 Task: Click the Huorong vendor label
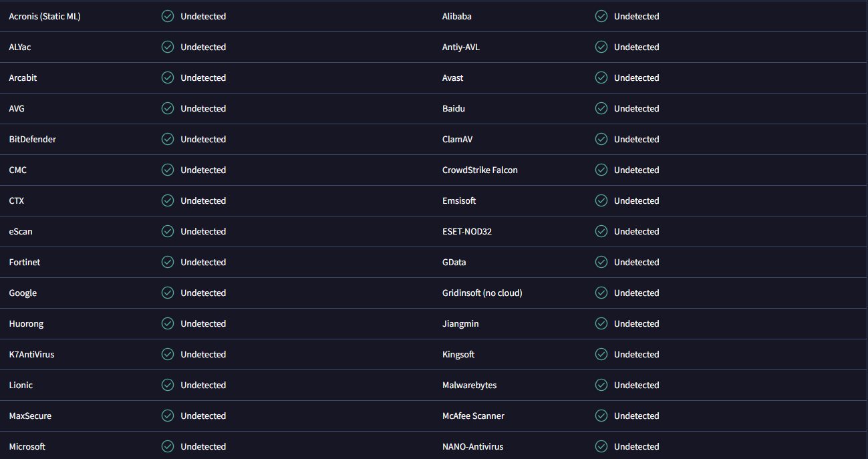[x=26, y=323]
